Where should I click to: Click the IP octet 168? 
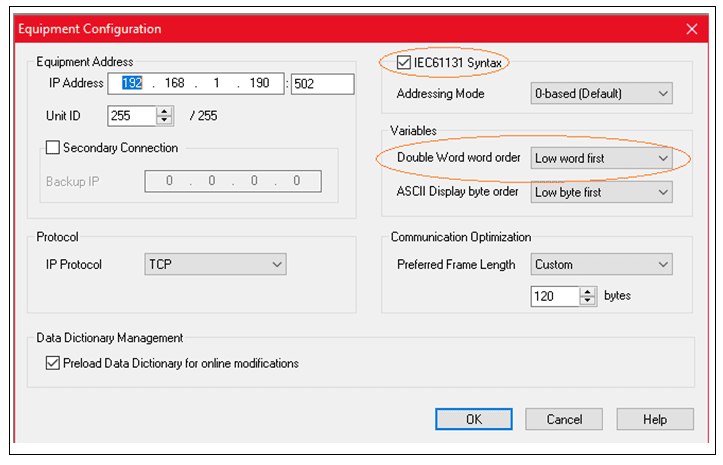click(x=175, y=83)
